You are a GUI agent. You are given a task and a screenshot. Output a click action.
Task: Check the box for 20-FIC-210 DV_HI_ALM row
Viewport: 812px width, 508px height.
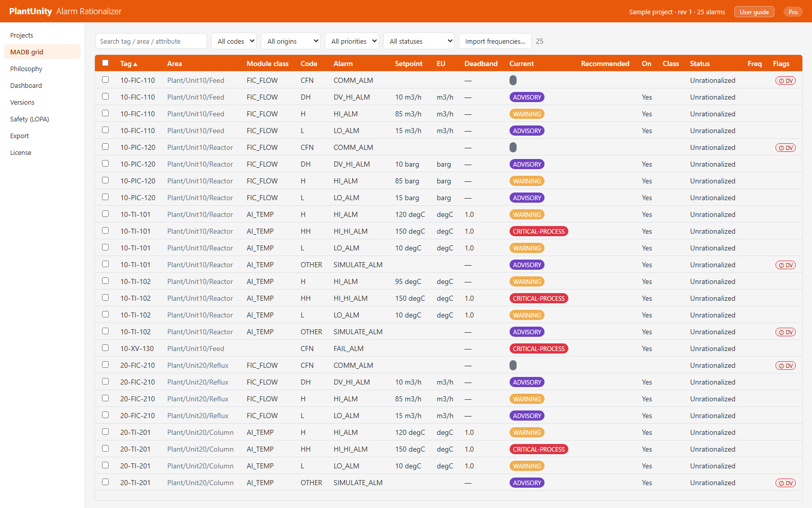coord(105,382)
